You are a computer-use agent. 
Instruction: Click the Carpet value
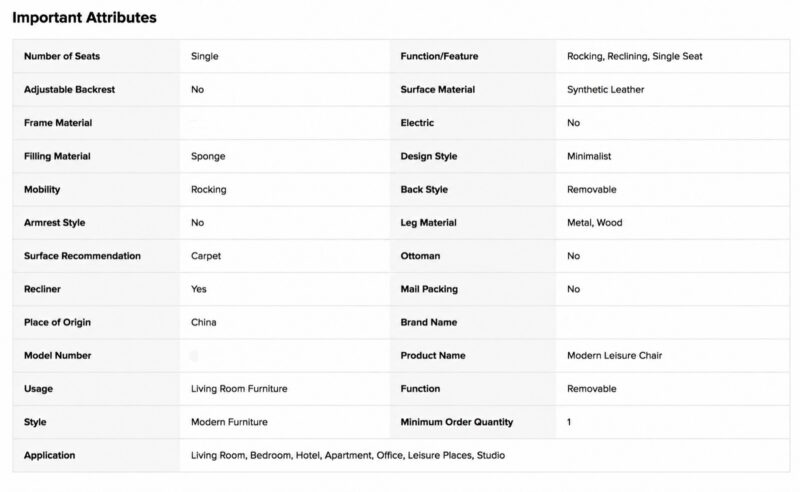206,256
